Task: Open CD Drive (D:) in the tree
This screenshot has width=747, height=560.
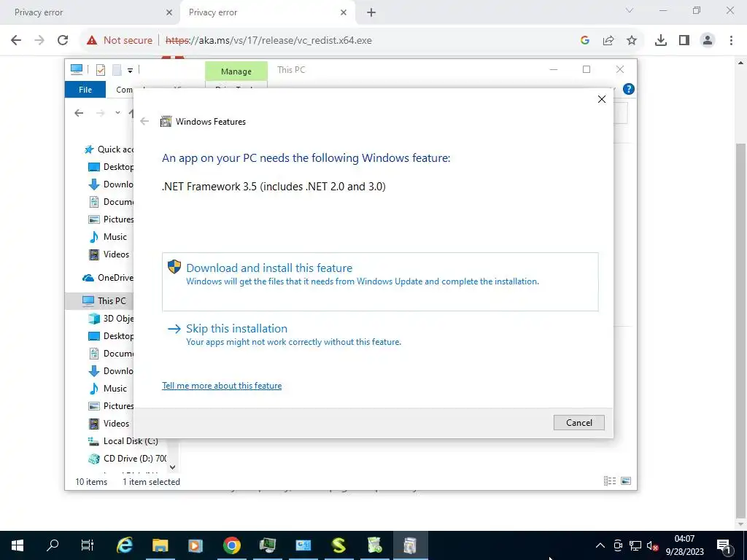Action: [127, 459]
